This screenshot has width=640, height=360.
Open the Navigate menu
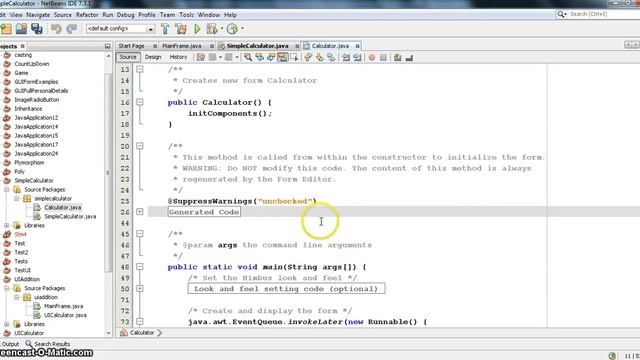click(x=38, y=15)
